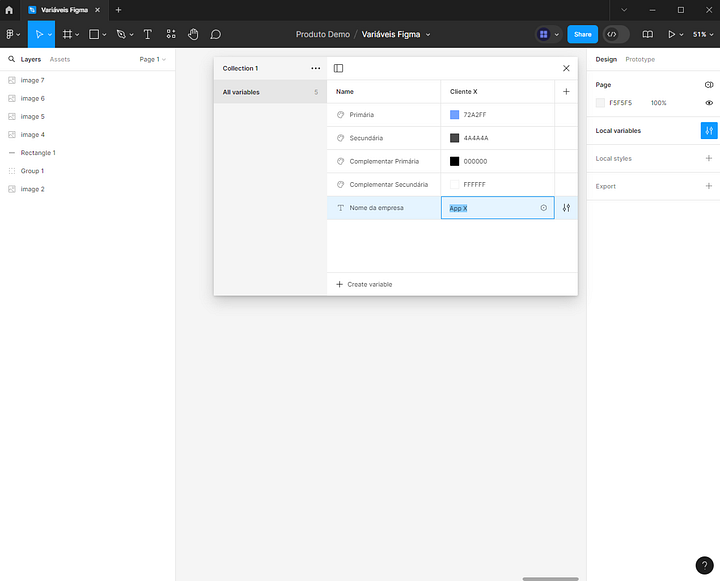Select the Rectangle shape tool
The height and width of the screenshot is (581, 720).
point(94,34)
